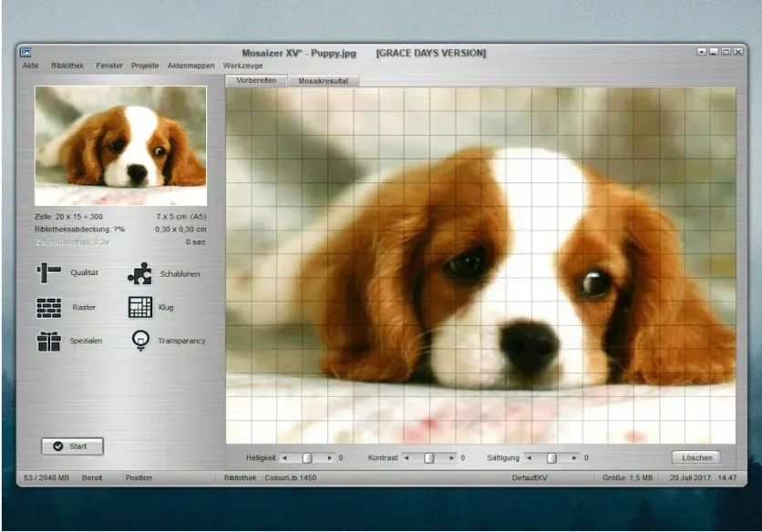The width and height of the screenshot is (762, 532).
Task: Click the '0,30 x 0,30 cm' text
Action: pyautogui.click(x=180, y=230)
